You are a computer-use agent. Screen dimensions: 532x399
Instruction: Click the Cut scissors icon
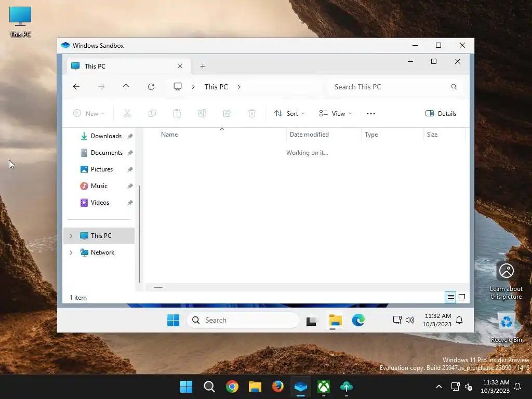pyautogui.click(x=127, y=113)
